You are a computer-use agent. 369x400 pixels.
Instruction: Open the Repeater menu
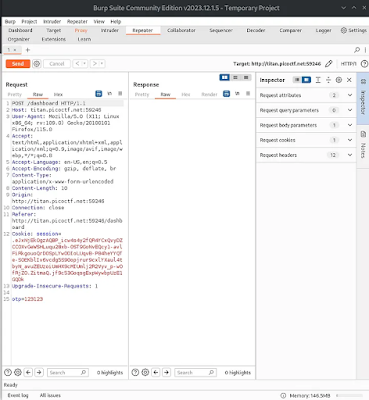[77, 21]
